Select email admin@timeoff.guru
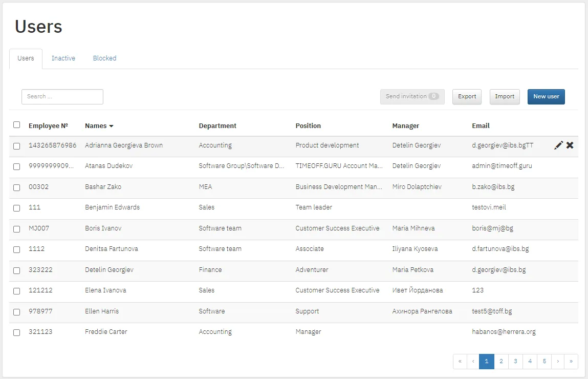Image resolution: width=588 pixels, height=379 pixels. click(502, 166)
